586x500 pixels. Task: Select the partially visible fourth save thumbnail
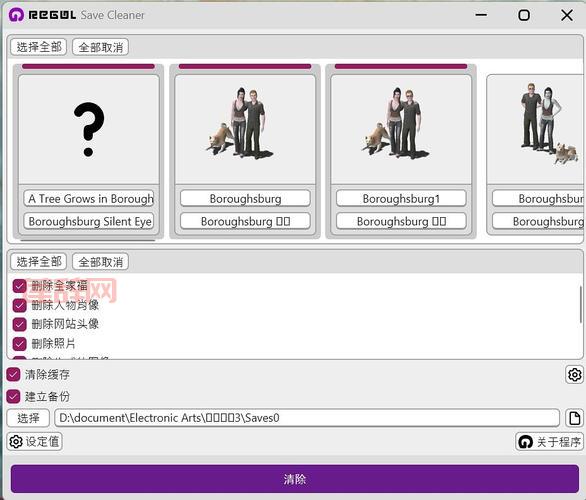(x=536, y=129)
